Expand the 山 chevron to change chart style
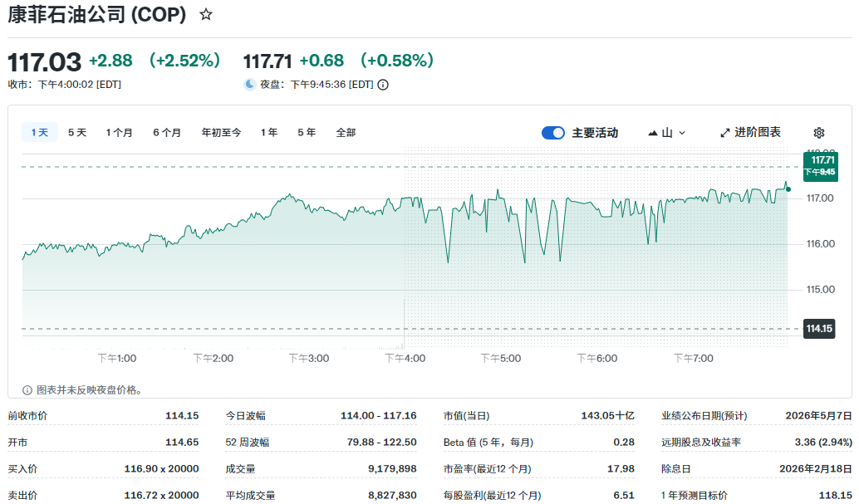Screen dimensions: 859x504 [x=680, y=132]
